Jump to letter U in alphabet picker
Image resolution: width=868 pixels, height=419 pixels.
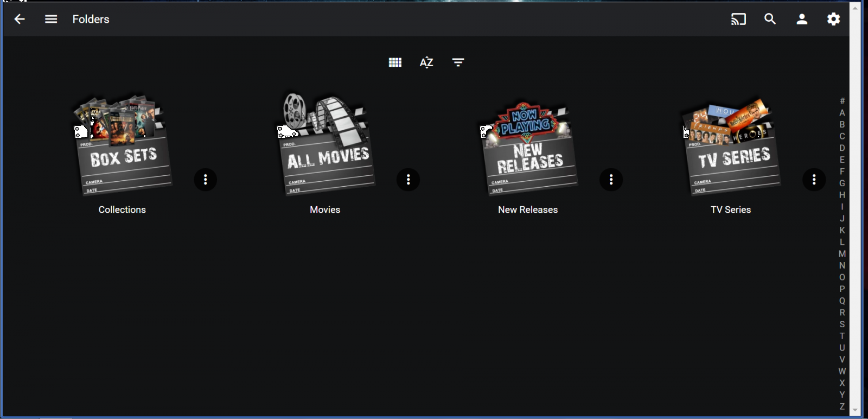coord(842,348)
